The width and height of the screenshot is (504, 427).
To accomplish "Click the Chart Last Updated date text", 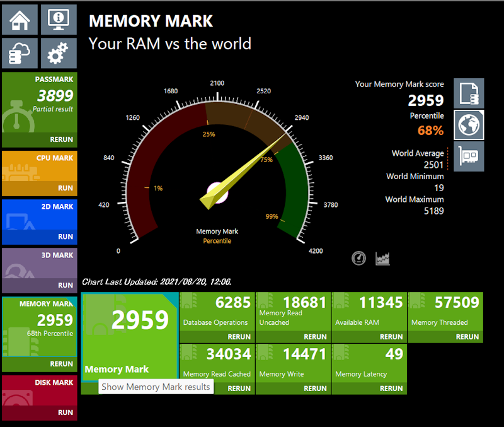I will [156, 282].
